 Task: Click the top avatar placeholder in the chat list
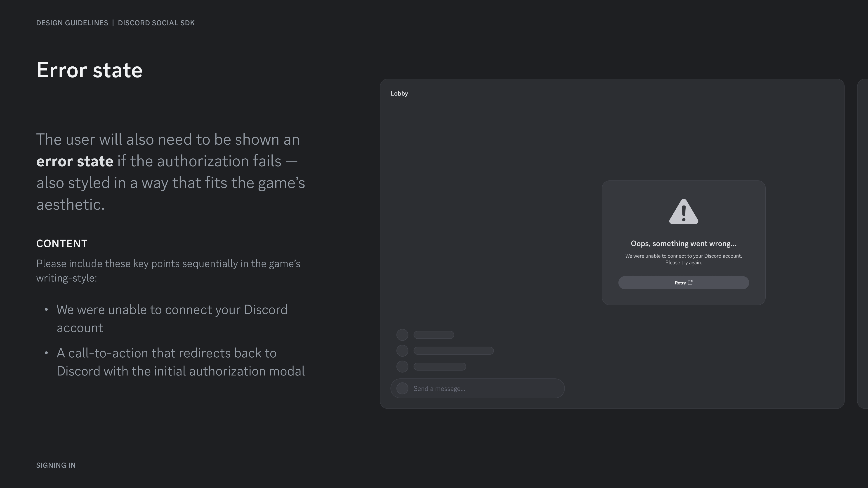pyautogui.click(x=402, y=335)
